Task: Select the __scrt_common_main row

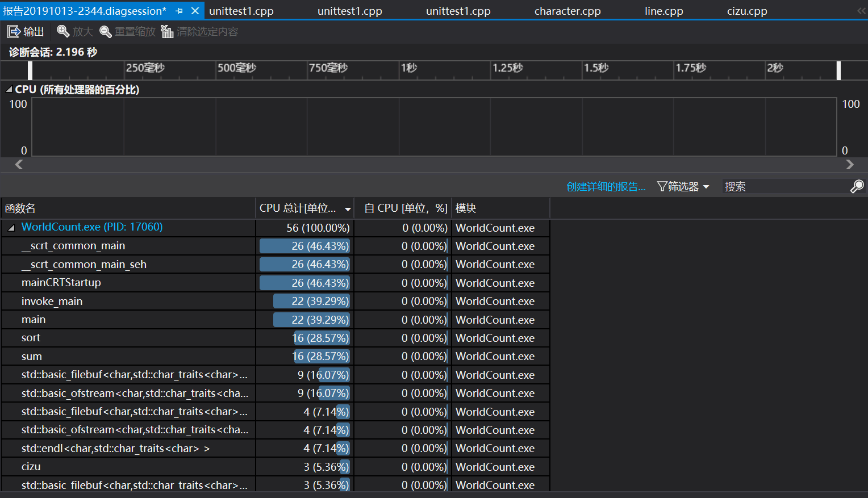Action: pyautogui.click(x=275, y=246)
